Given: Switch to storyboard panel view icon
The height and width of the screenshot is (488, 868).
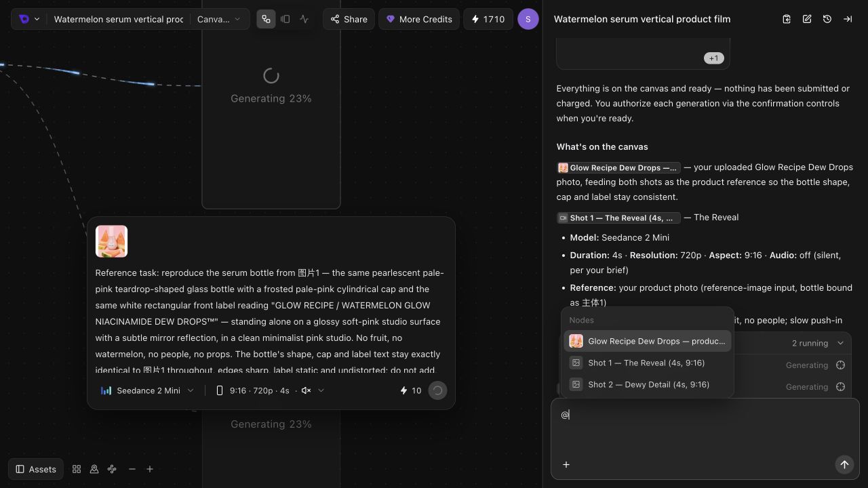Looking at the screenshot, I should 285,19.
